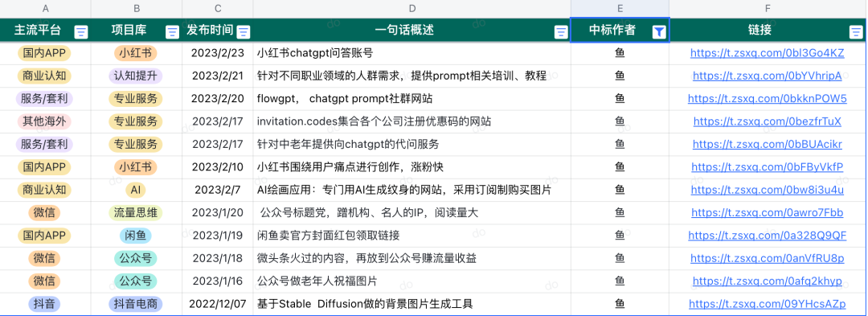The height and width of the screenshot is (316, 868).
Task: Select 鱼 author cell in the 2023/2/7 row
Action: [x=620, y=190]
